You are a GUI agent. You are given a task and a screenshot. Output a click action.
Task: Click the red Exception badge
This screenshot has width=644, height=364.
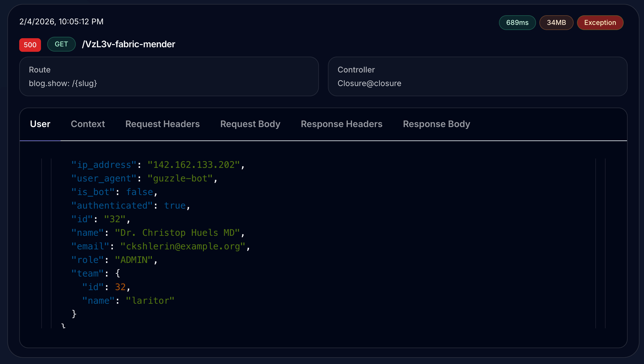click(x=600, y=23)
